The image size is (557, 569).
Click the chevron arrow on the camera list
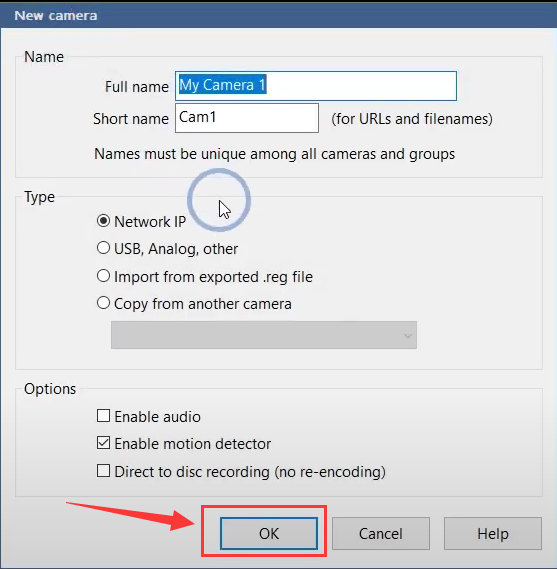point(407,336)
